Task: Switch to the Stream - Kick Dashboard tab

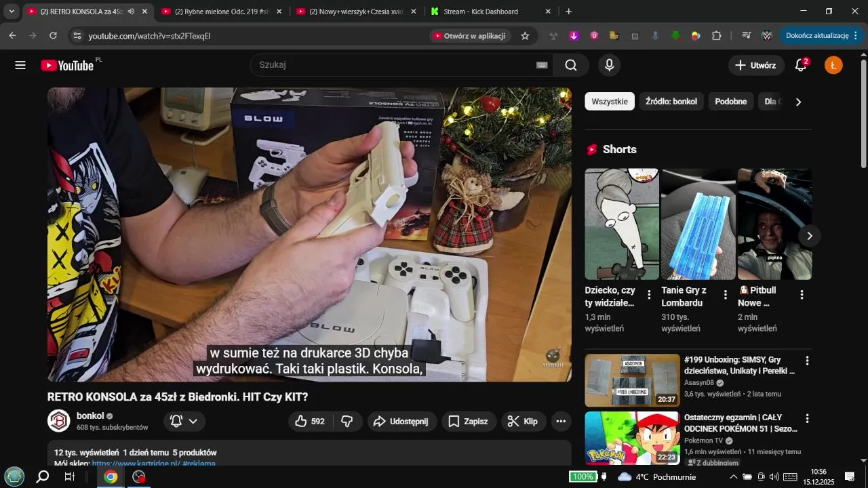Action: (490, 12)
